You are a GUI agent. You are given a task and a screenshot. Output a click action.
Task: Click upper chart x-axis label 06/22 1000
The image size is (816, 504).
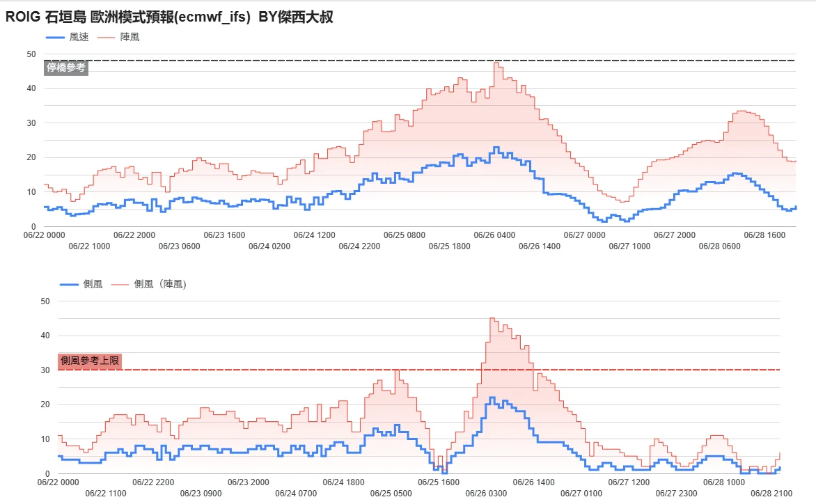point(90,246)
